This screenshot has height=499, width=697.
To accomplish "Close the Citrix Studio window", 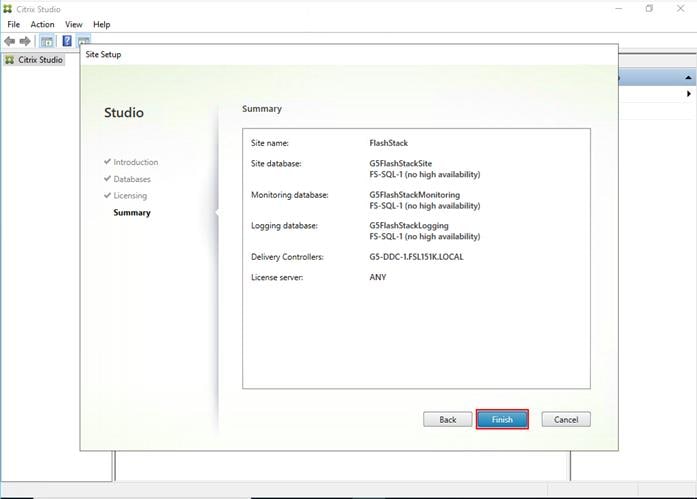I will tap(681, 8).
